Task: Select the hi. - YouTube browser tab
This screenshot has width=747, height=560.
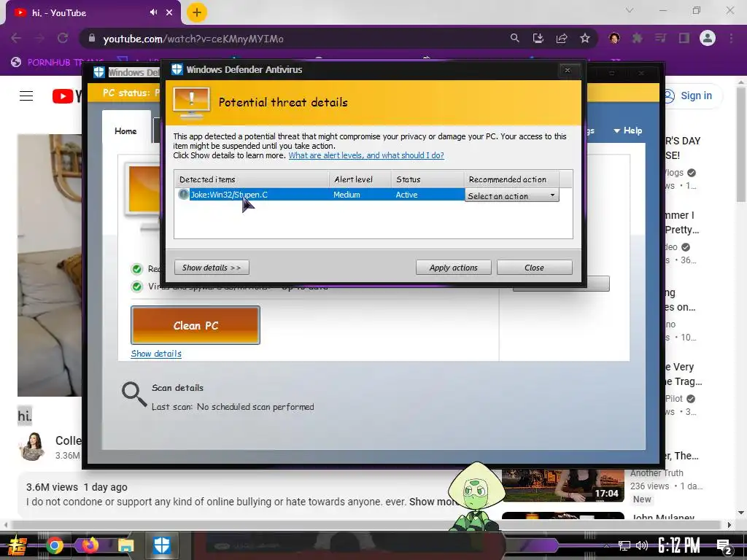Action: tap(93, 13)
